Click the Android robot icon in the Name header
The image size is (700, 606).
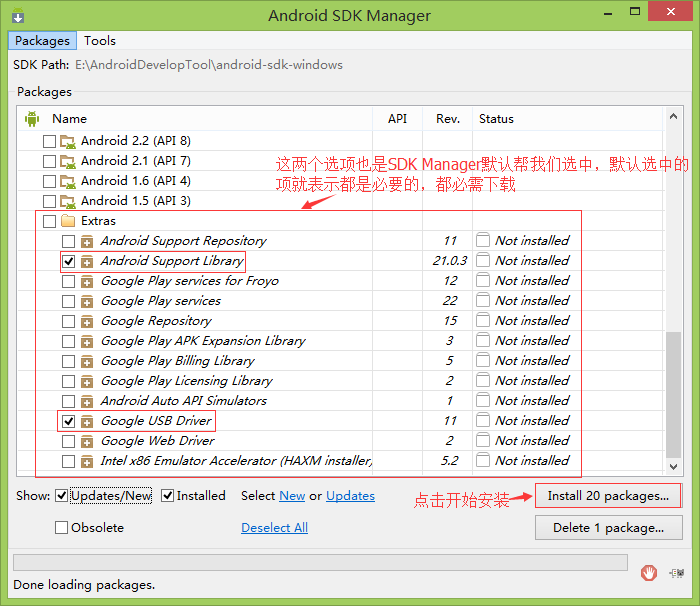click(32, 119)
